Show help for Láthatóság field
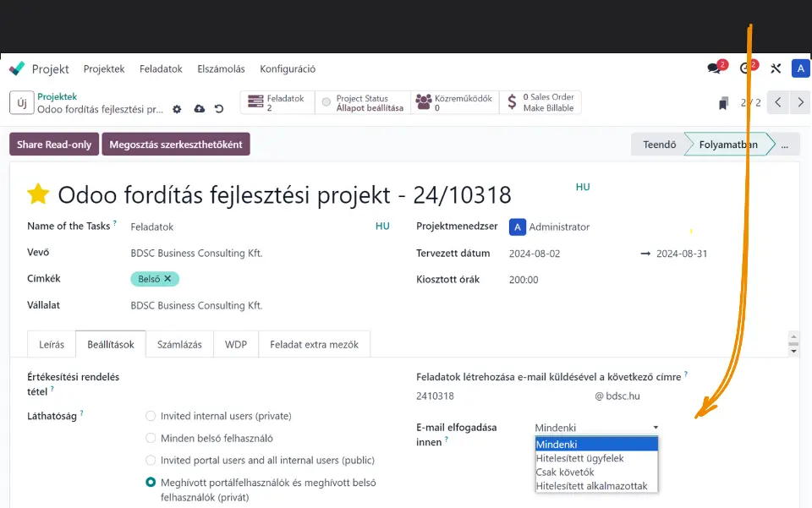 click(82, 412)
